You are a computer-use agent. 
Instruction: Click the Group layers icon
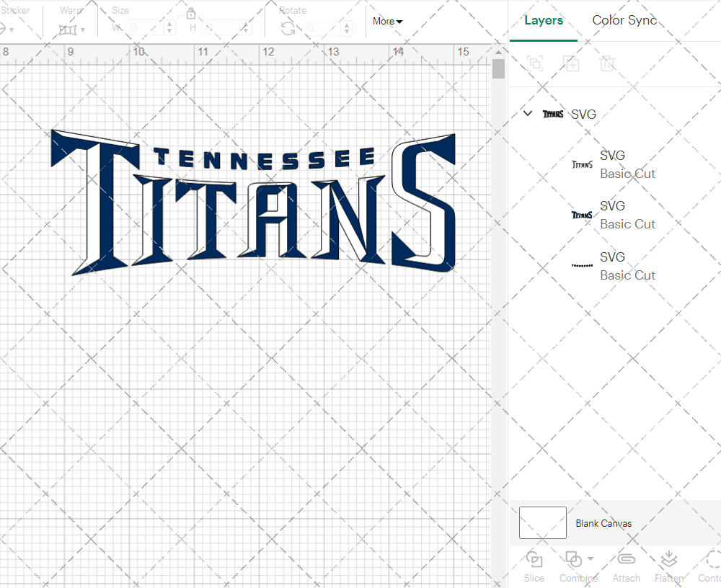(x=535, y=63)
